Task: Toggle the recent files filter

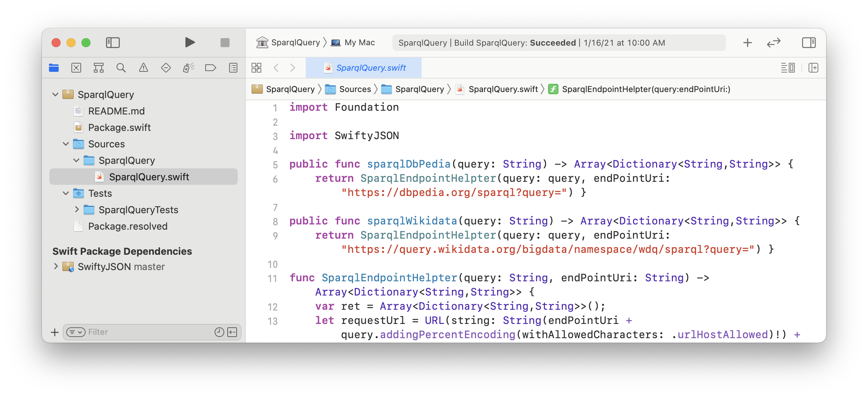Action: (219, 332)
